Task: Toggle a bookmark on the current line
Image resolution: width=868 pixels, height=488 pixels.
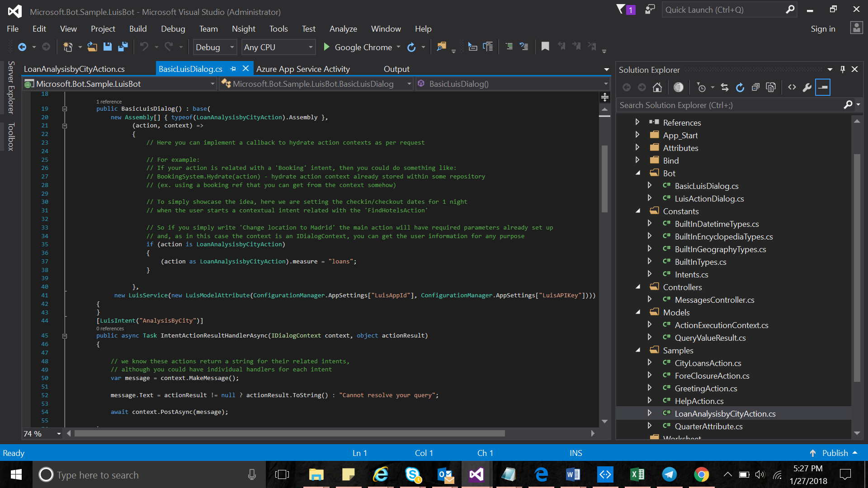Action: 545,46
